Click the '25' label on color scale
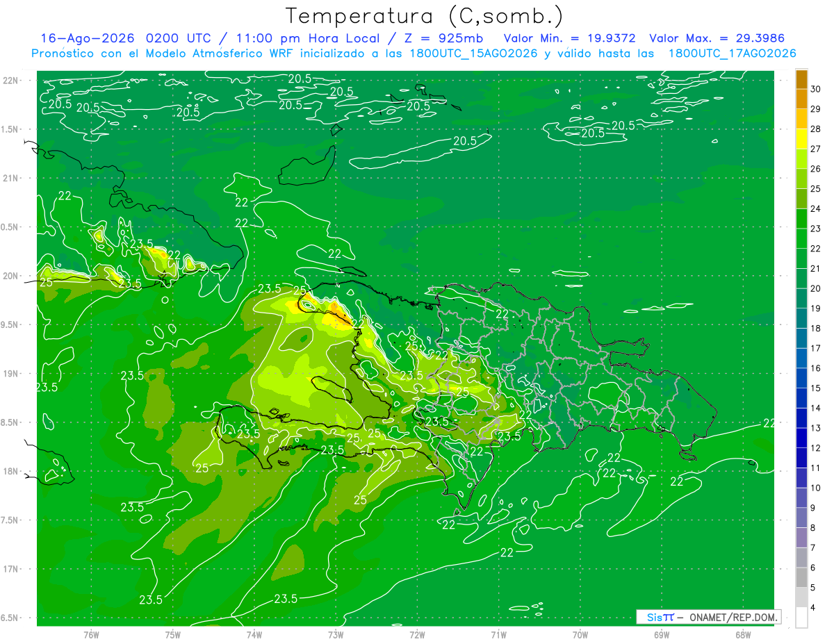 815,188
